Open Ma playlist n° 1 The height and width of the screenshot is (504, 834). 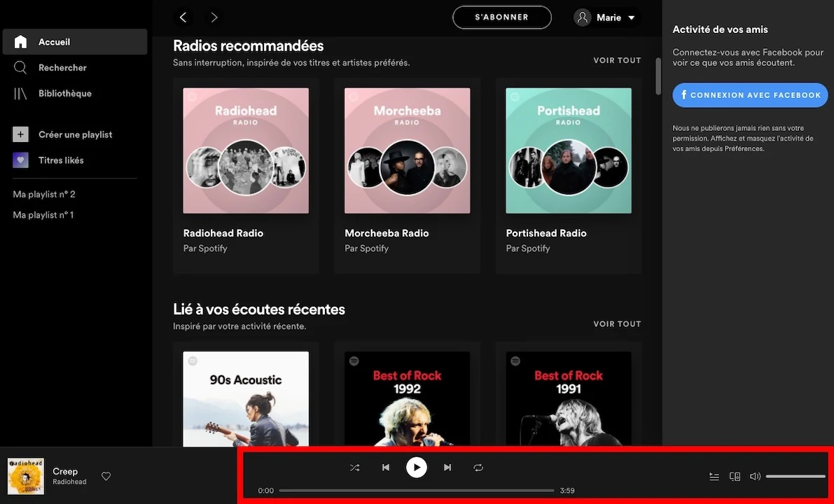[x=43, y=215]
